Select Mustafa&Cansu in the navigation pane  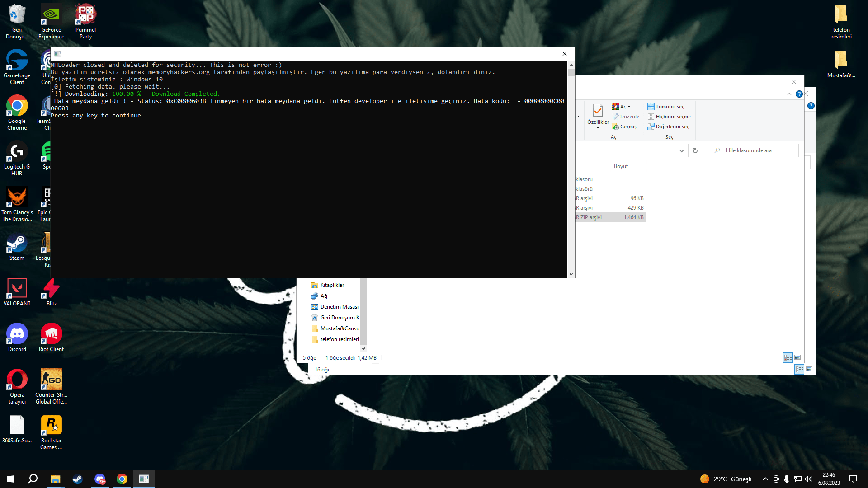pyautogui.click(x=335, y=328)
